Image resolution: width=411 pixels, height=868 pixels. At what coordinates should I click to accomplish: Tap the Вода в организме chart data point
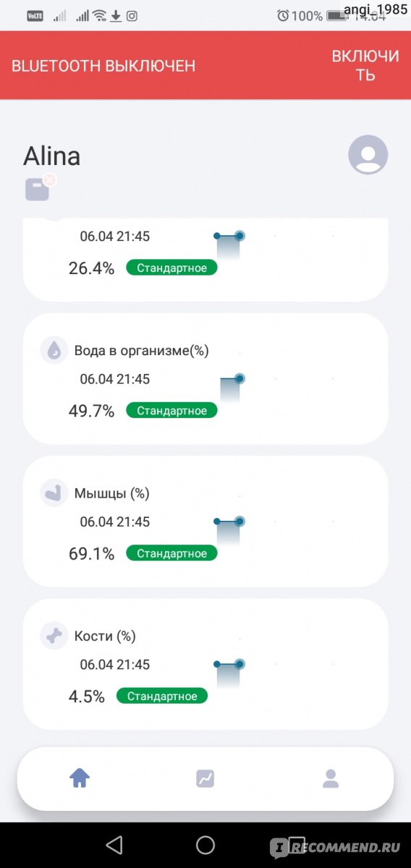click(240, 378)
